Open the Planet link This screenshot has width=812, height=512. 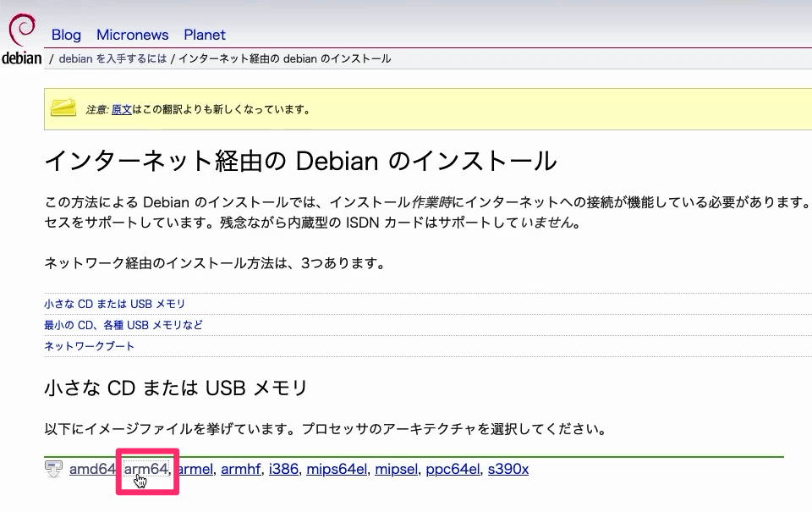pos(205,35)
